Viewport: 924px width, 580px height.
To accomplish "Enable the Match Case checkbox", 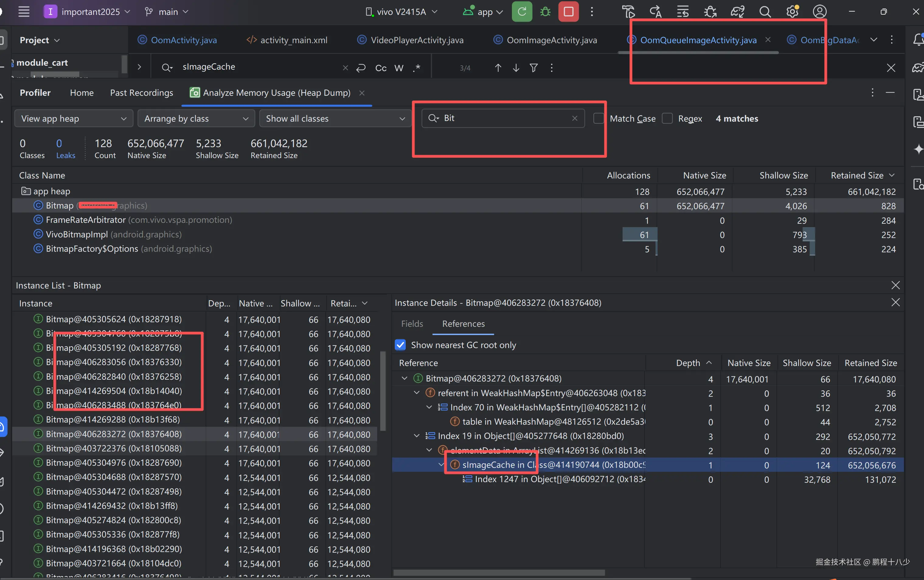I will tap(598, 119).
